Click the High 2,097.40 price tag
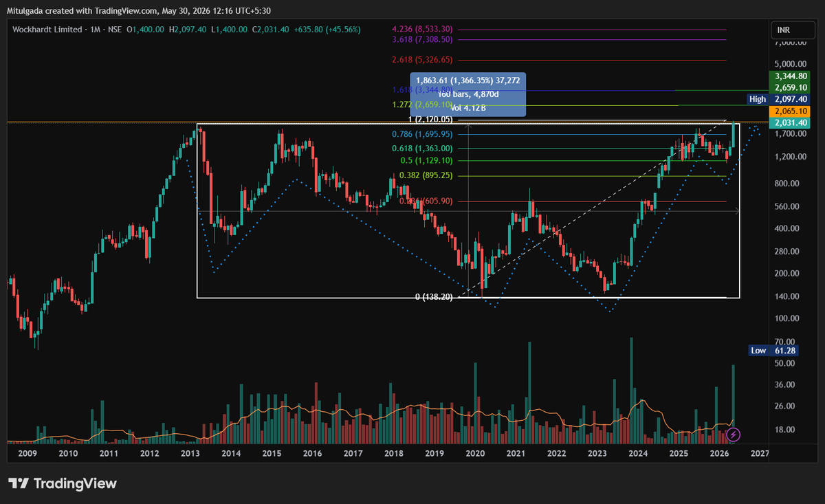Image resolution: width=825 pixels, height=504 pixels. click(x=780, y=100)
